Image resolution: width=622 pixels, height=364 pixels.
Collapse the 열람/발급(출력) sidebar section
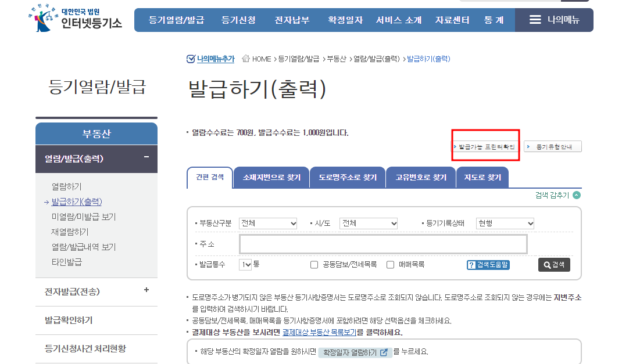[x=146, y=157]
